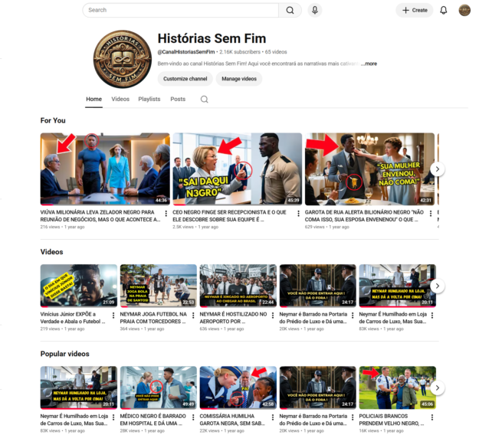Screen dimensions: 479x448
Task: Open COMISSÁRIA HUMILHA GAROTA NEGRA title
Action: [232, 420]
